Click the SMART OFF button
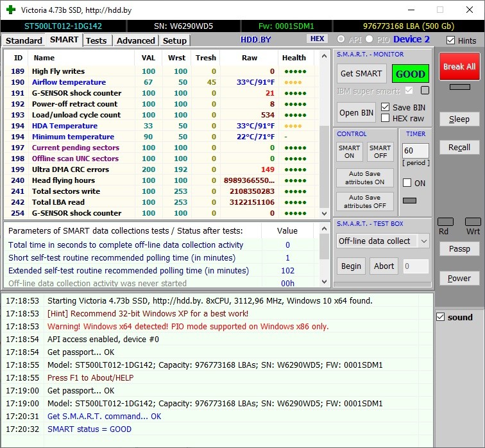Image resolution: width=485 pixels, height=448 pixels. point(380,151)
